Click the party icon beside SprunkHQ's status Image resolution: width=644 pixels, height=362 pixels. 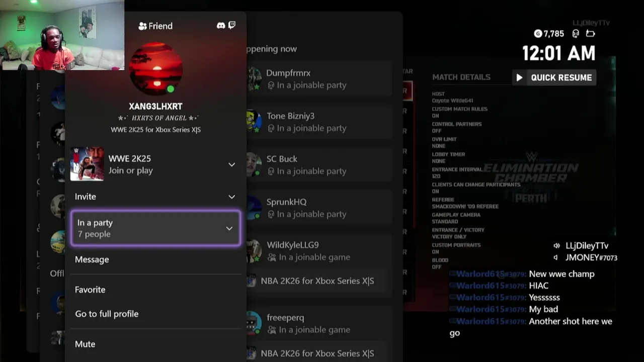271,214
